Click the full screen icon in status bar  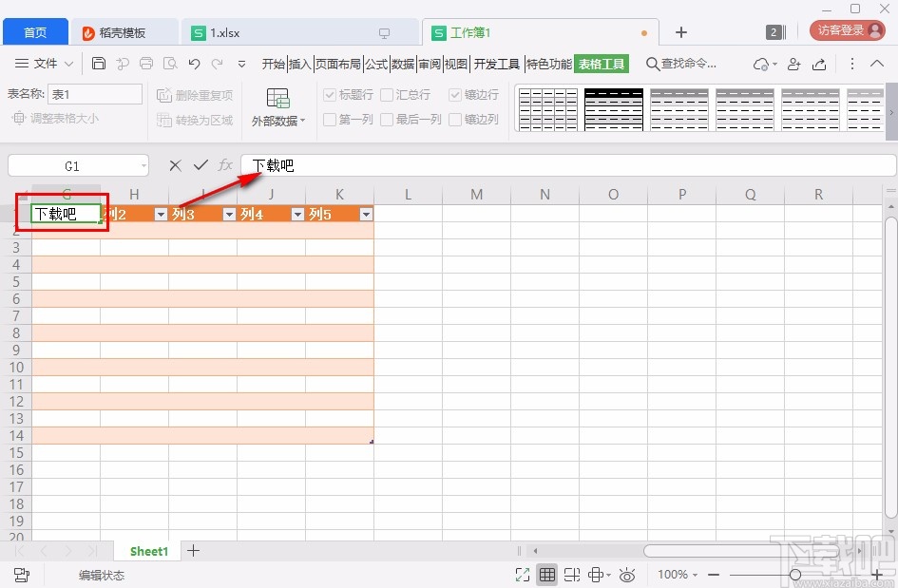pyautogui.click(x=521, y=574)
